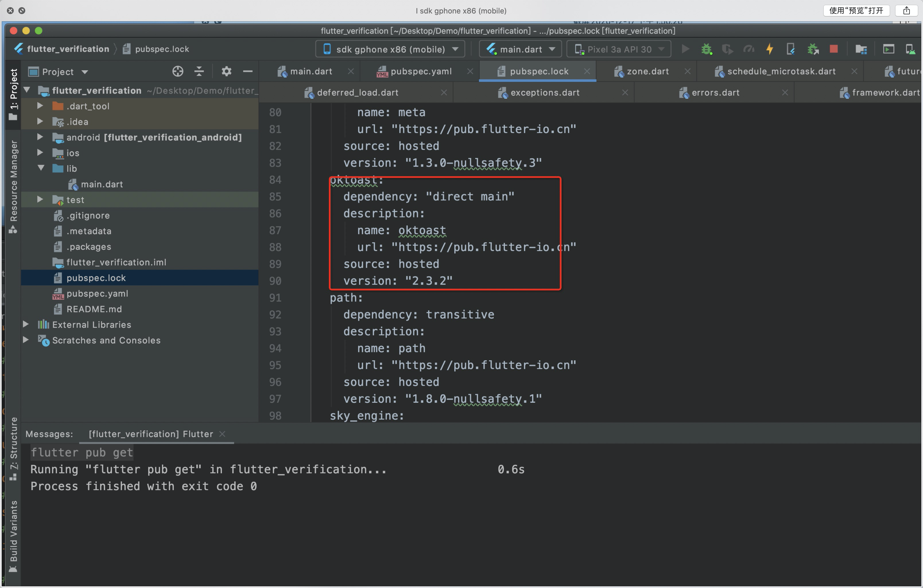Select README.md in the project tree

click(x=94, y=309)
